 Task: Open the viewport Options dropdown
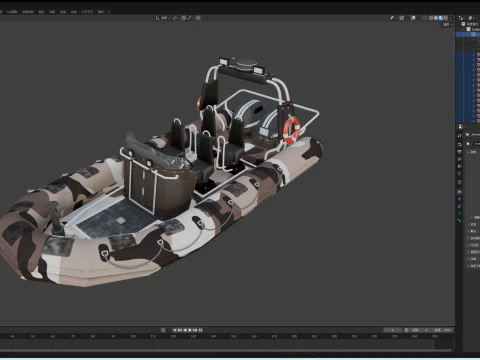click(448, 25)
